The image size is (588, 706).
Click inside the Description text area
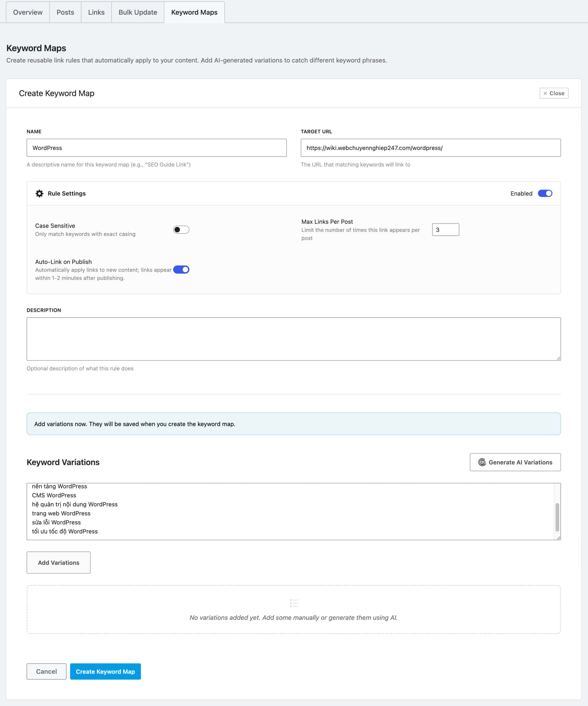(x=294, y=339)
